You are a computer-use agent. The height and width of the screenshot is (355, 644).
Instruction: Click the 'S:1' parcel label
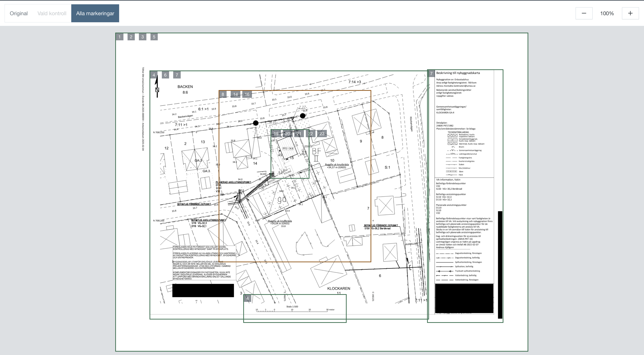point(387,167)
